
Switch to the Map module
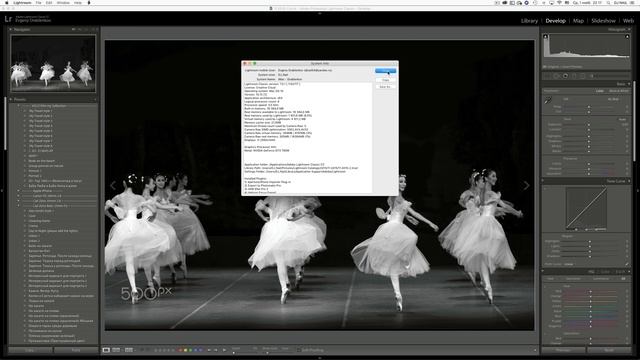pos(578,20)
